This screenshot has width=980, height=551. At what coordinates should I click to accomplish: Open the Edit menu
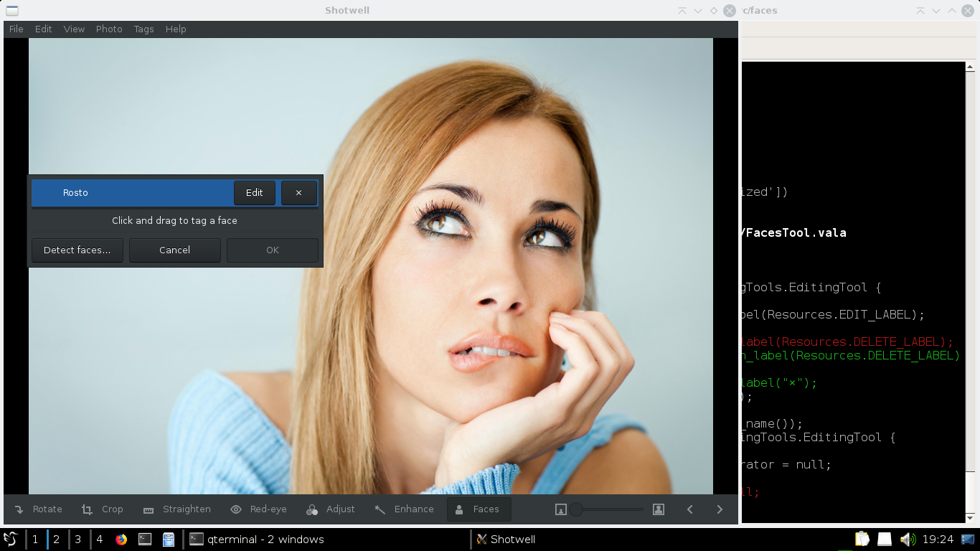(44, 29)
